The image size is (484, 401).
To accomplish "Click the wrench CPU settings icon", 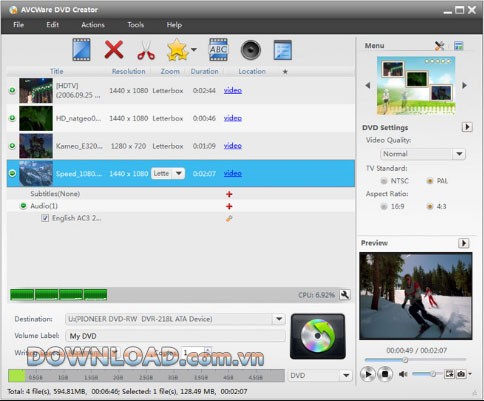I will (x=345, y=295).
